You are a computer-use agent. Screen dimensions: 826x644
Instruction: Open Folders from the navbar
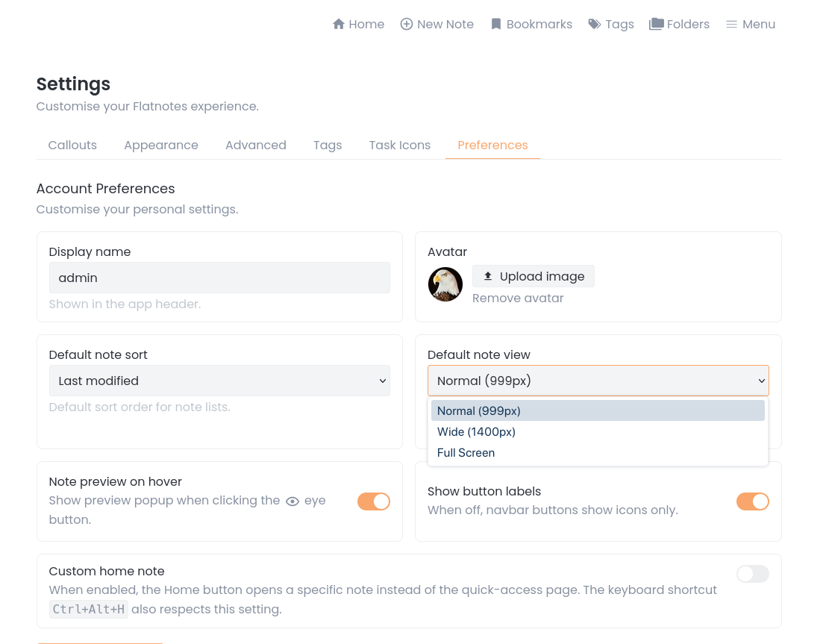(x=679, y=24)
